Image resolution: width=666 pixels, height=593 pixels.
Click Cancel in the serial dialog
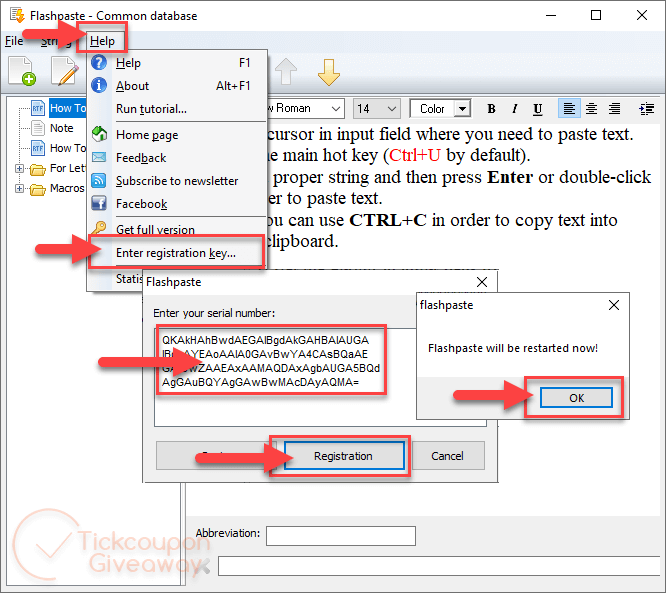(x=447, y=456)
